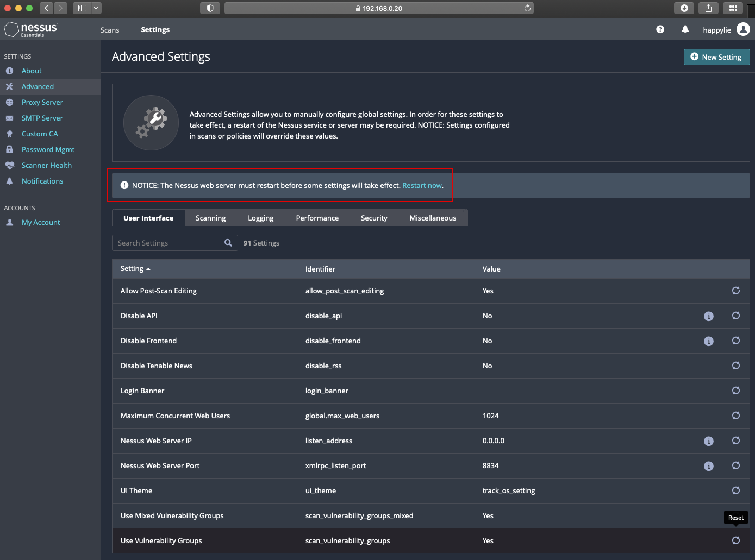Click the Value column header
The image size is (755, 560).
491,269
